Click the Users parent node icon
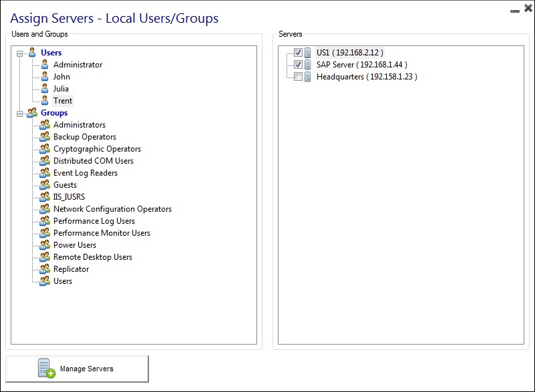535x392 pixels. (33, 53)
